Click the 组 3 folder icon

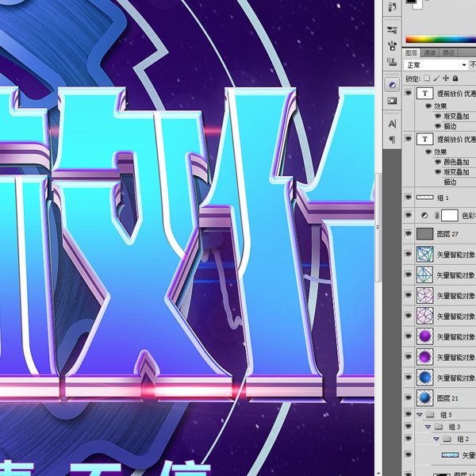(439, 427)
